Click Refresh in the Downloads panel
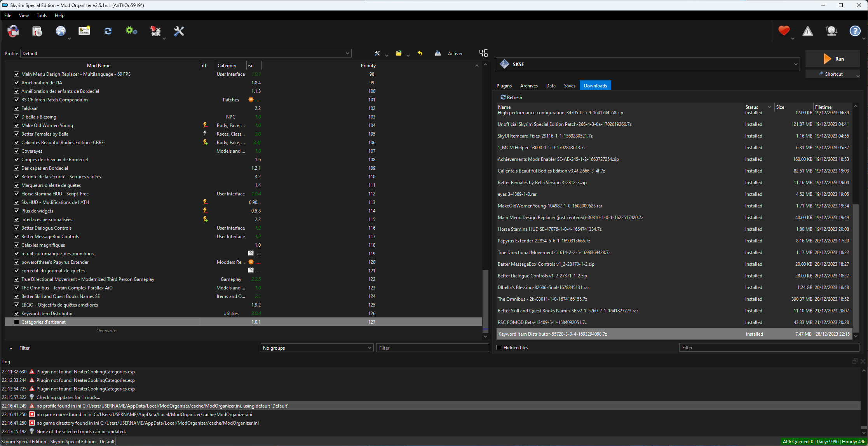The width and height of the screenshot is (868, 446). pos(511,98)
